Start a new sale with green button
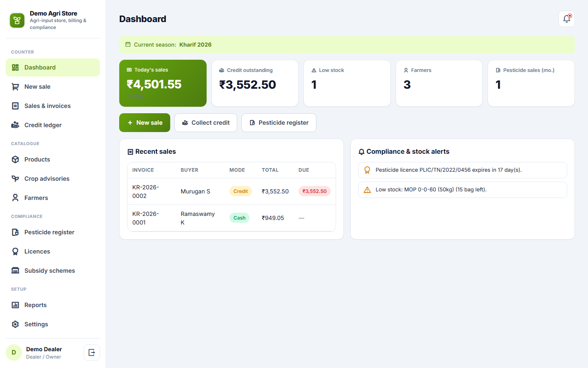The width and height of the screenshot is (588, 368). (x=145, y=123)
